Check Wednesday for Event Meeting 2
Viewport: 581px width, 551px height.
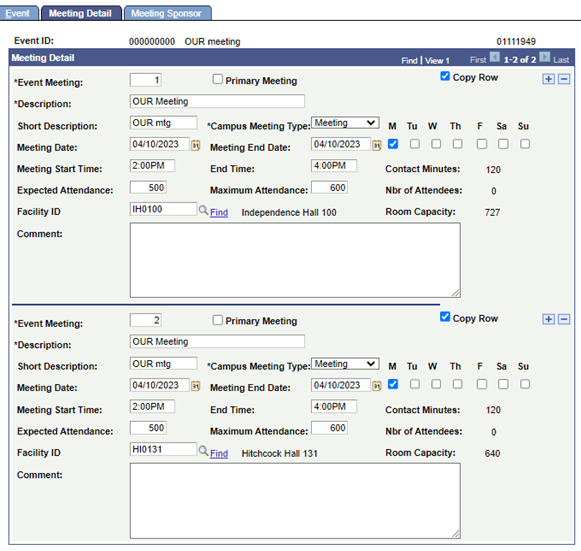click(x=436, y=384)
